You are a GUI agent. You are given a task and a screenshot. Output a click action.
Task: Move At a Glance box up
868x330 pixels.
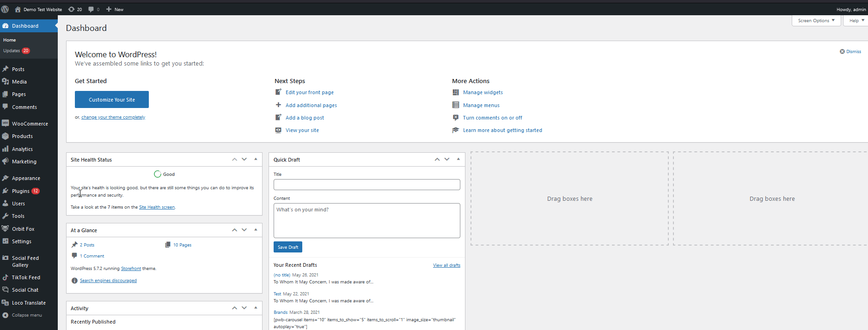point(234,230)
